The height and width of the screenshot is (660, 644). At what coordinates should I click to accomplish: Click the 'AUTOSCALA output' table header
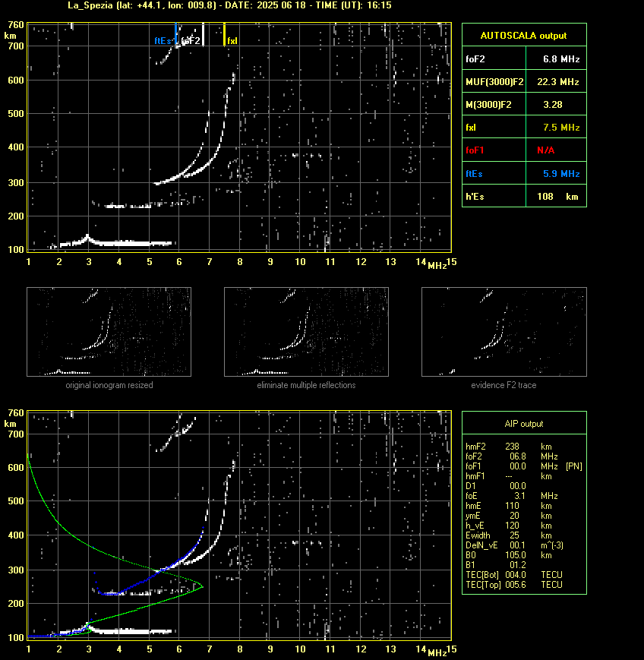[523, 36]
